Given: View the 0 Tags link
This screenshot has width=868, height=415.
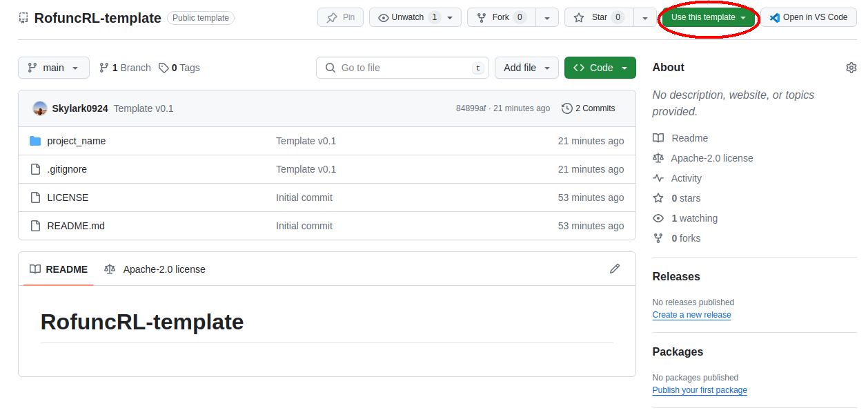Looking at the screenshot, I should tap(179, 68).
